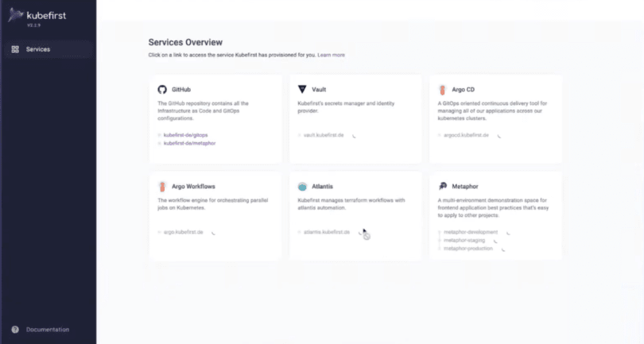This screenshot has width=644, height=344.
Task: Follow the Learn more link
Action: [331, 55]
